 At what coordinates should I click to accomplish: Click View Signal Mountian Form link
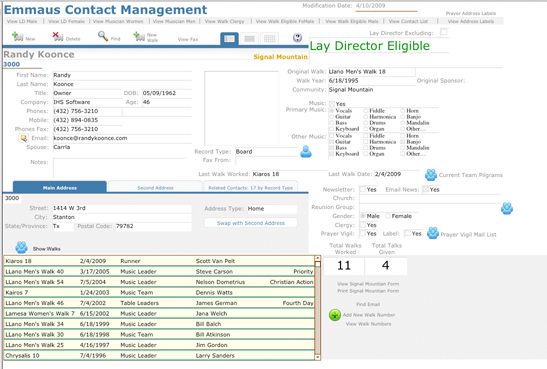click(x=368, y=284)
